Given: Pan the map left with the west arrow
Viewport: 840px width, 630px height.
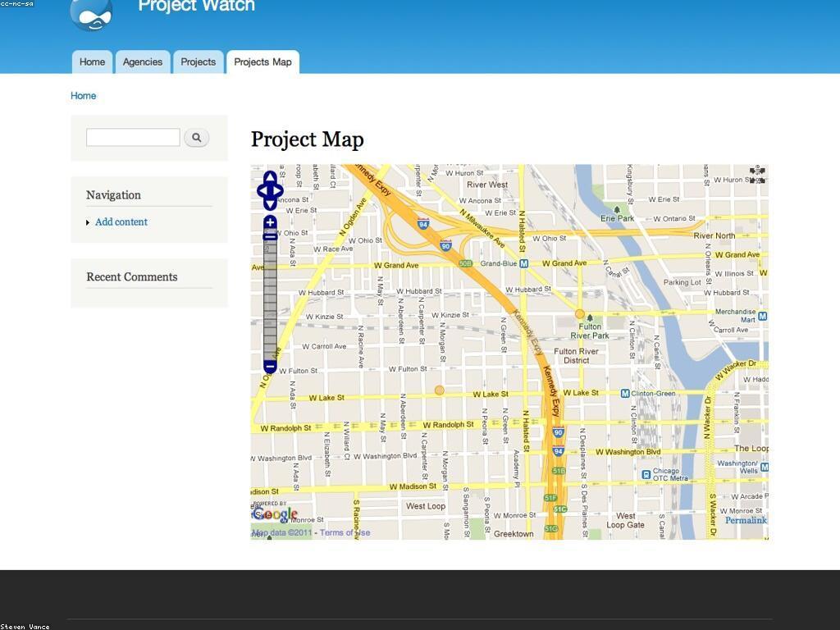Looking at the screenshot, I should pyautogui.click(x=262, y=190).
